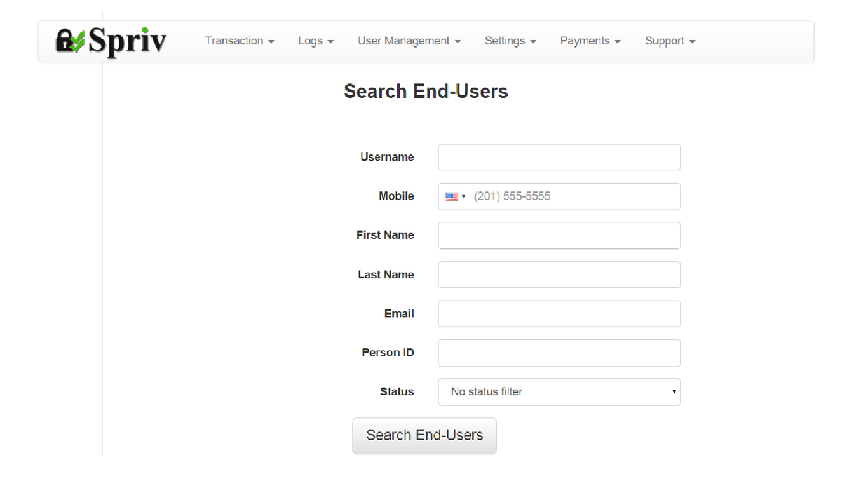Focus the Person ID field
The width and height of the screenshot is (868, 488).
click(559, 353)
